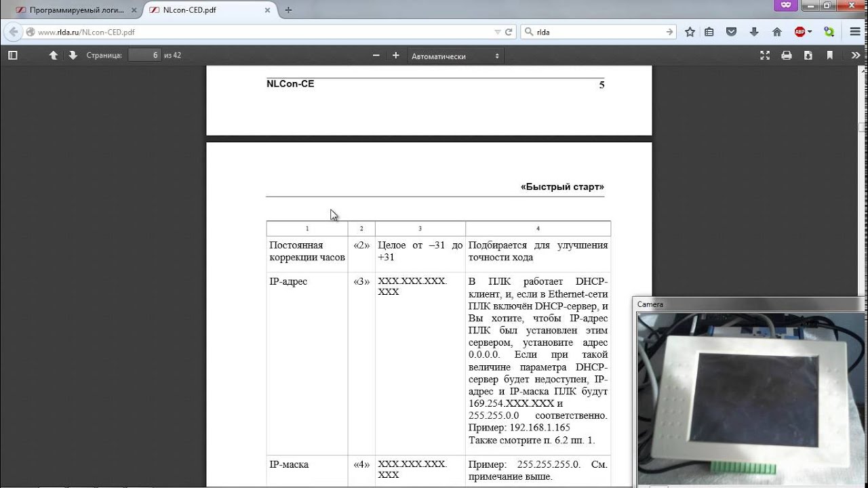Reload the current page
Viewport: 868px width, 488px height.
[x=509, y=32]
